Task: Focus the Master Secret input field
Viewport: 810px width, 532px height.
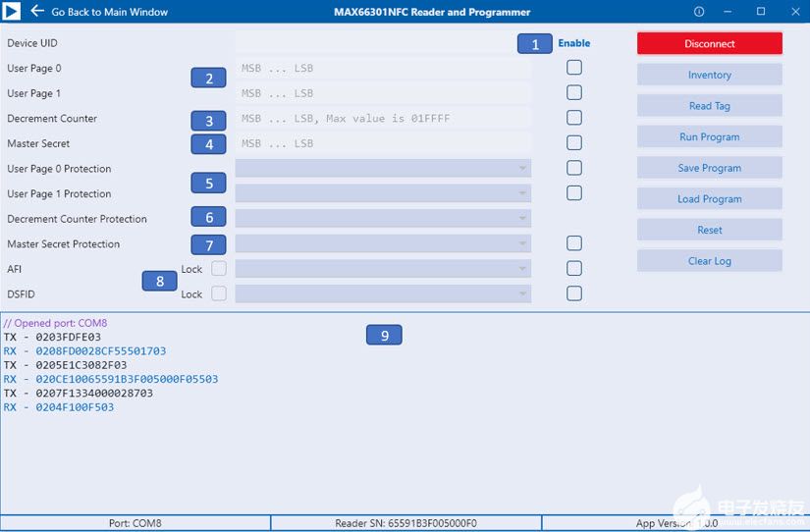Action: pyautogui.click(x=383, y=143)
